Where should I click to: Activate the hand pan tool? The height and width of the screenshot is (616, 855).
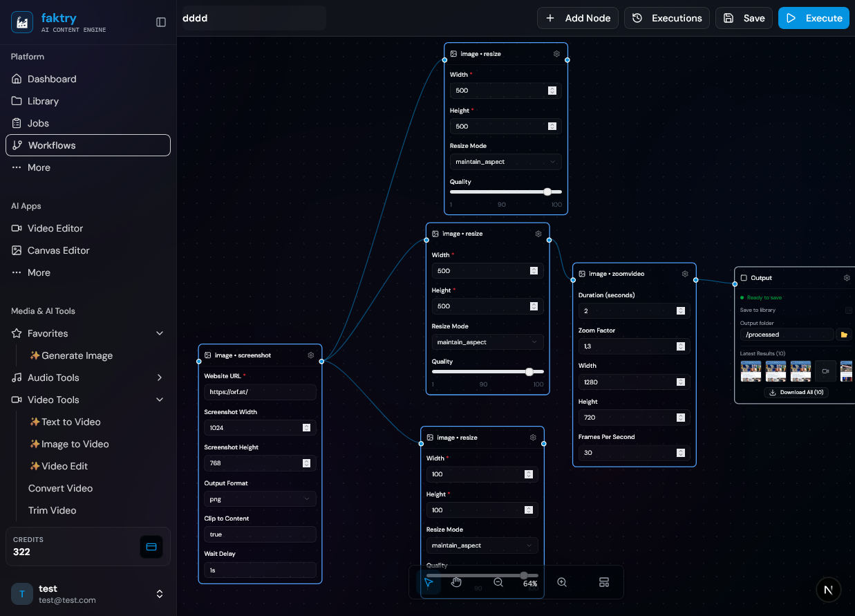pyautogui.click(x=456, y=583)
